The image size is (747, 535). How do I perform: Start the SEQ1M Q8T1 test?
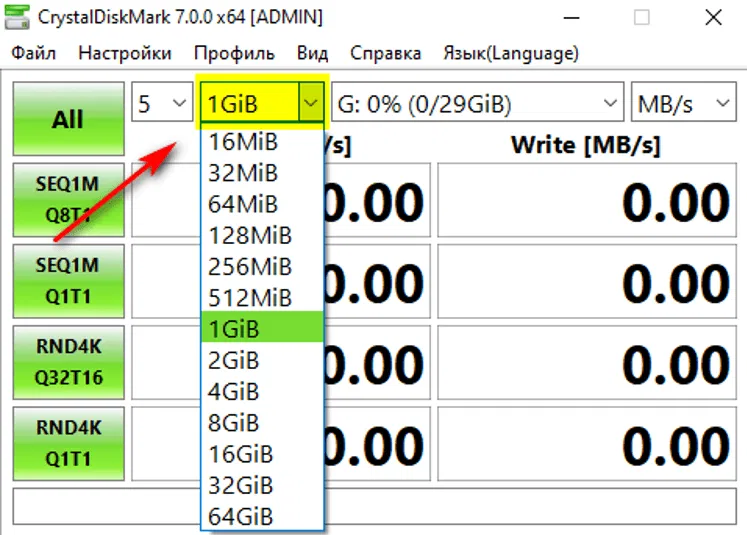(69, 200)
